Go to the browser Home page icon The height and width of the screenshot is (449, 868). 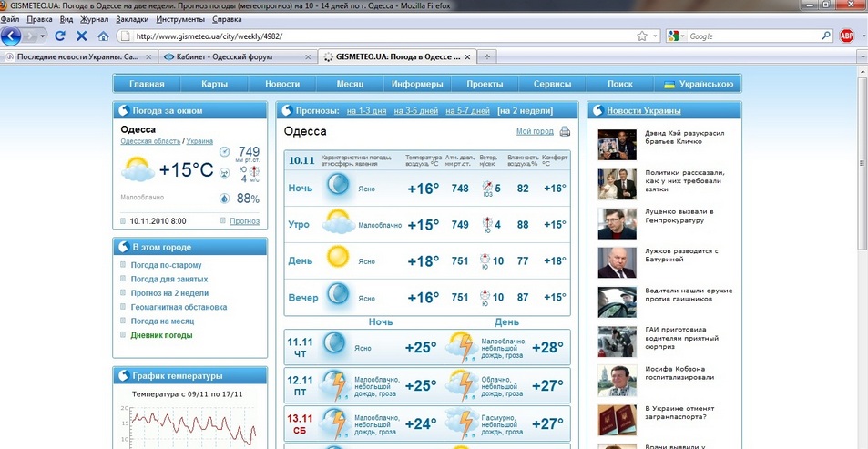point(103,36)
